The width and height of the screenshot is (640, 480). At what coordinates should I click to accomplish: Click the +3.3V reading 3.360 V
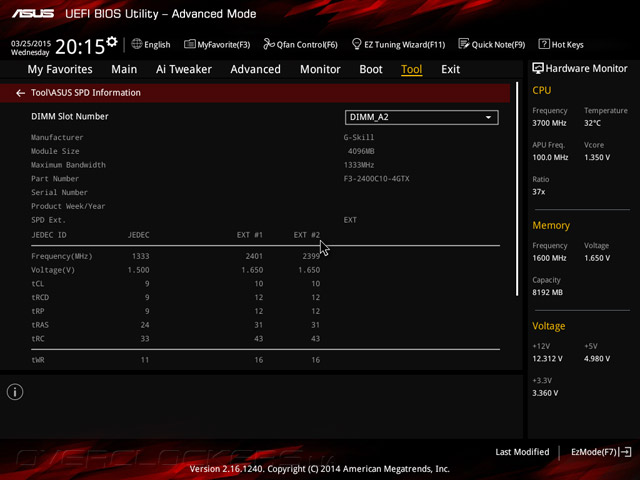pyautogui.click(x=545, y=393)
